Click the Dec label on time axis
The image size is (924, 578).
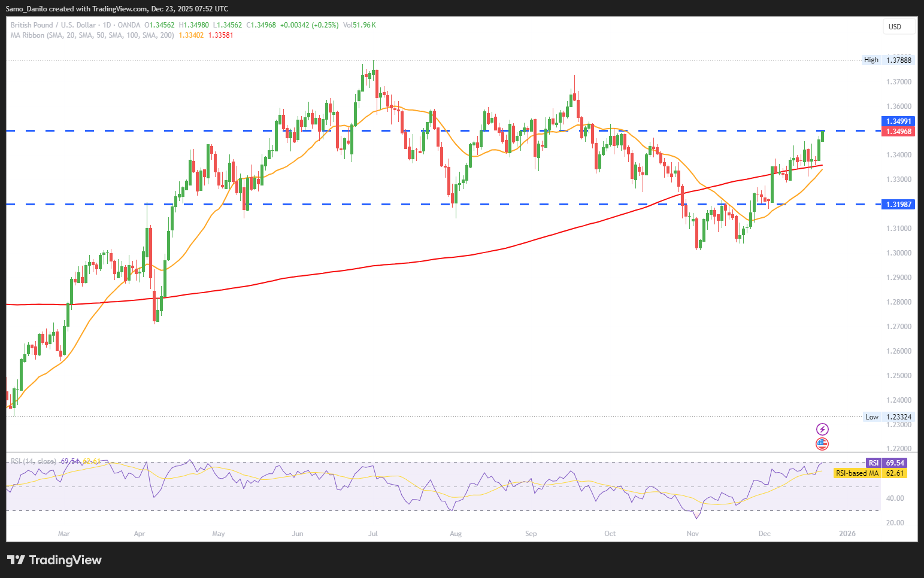764,534
